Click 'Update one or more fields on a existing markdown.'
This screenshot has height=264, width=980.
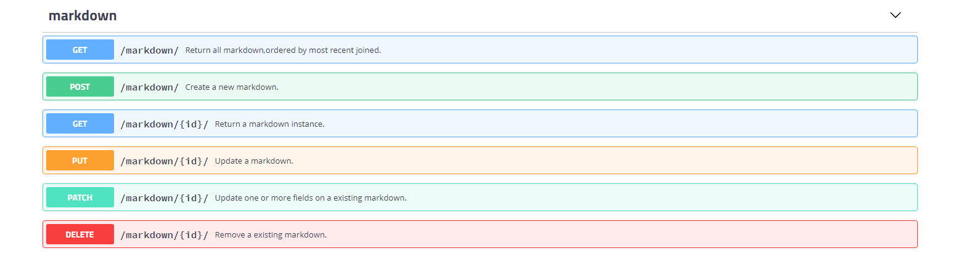tap(311, 198)
